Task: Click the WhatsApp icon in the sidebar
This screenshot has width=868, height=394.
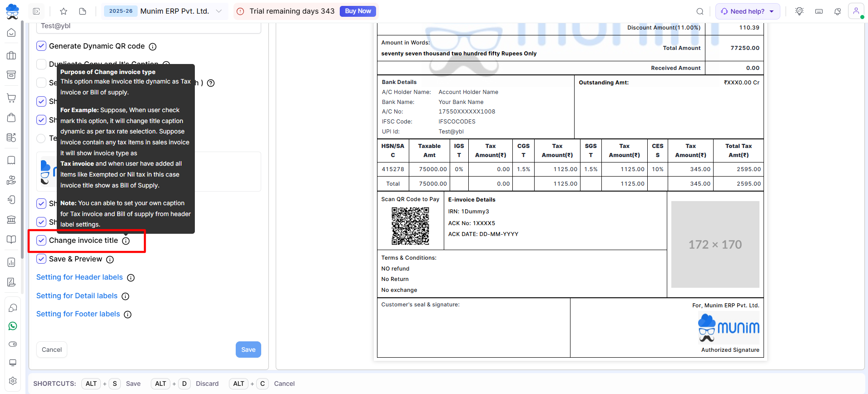Action: tap(13, 326)
